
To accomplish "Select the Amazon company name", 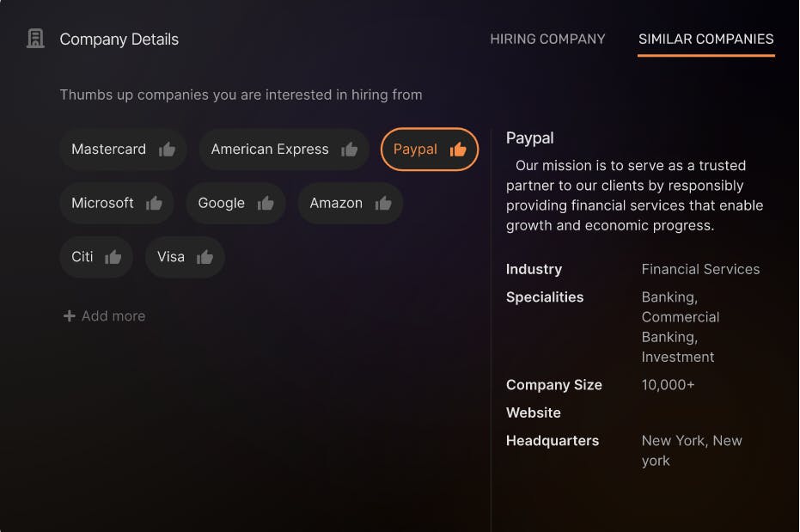I will [x=335, y=204].
